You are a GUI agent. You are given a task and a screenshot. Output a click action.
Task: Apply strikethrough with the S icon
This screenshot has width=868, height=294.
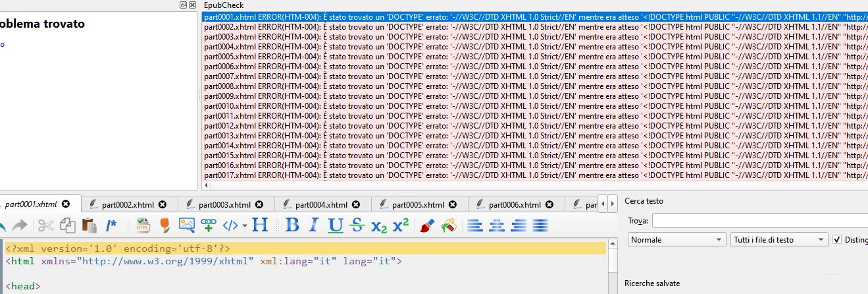[357, 225]
